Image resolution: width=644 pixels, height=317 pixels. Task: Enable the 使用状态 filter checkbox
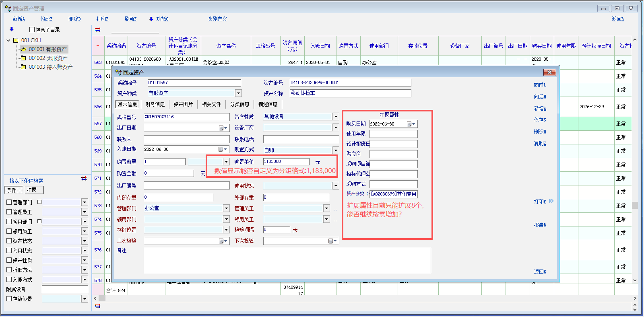pos(9,251)
